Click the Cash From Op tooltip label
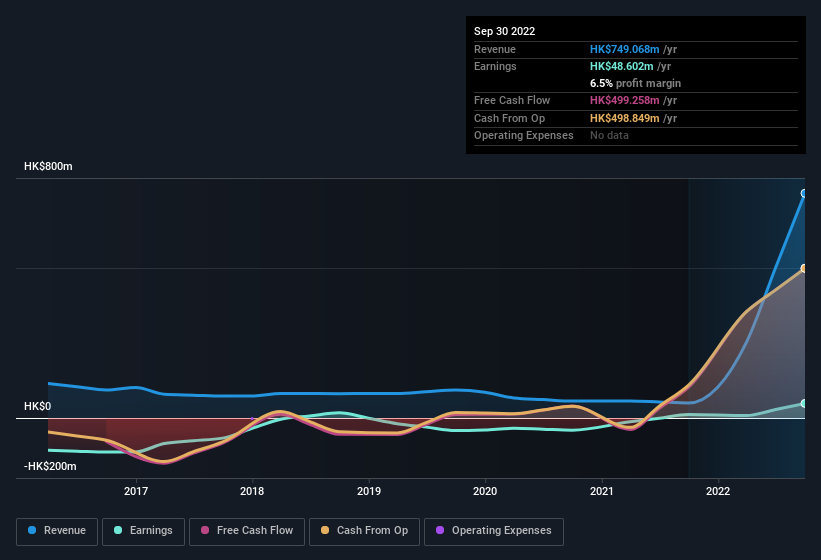The width and height of the screenshot is (821, 560). pyautogui.click(x=509, y=118)
